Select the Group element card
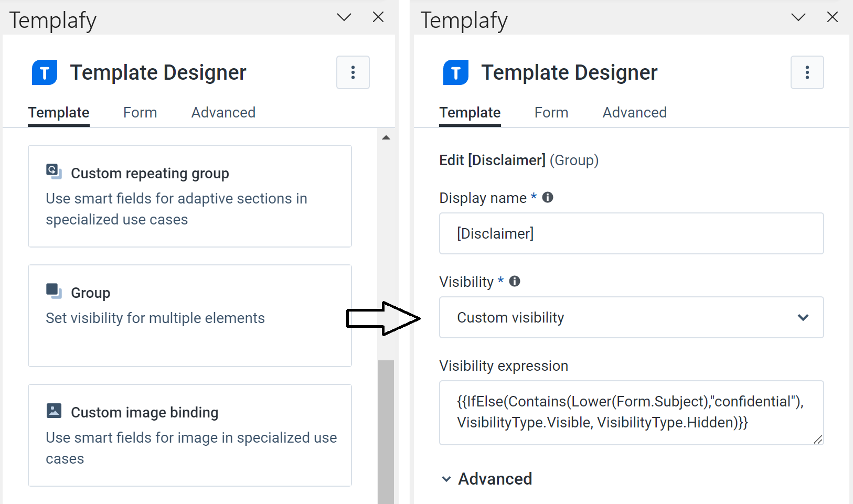Image resolution: width=853 pixels, height=504 pixels. pos(190,315)
